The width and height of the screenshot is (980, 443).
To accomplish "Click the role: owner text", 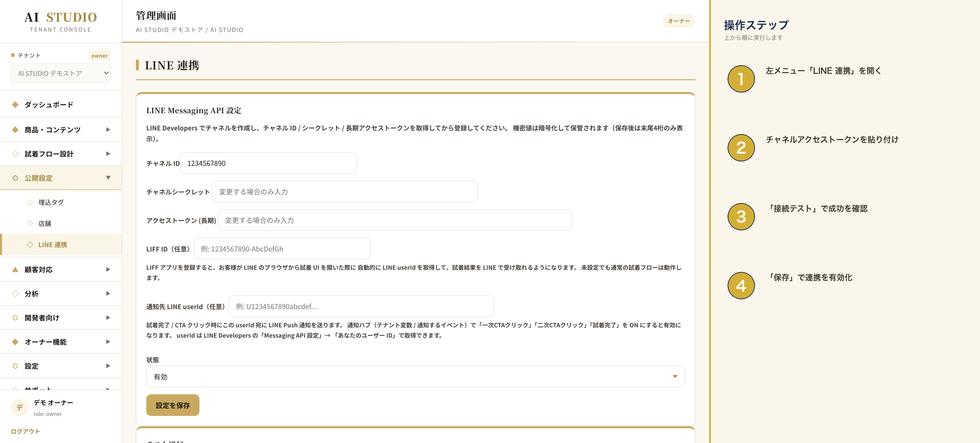I will coord(48,414).
